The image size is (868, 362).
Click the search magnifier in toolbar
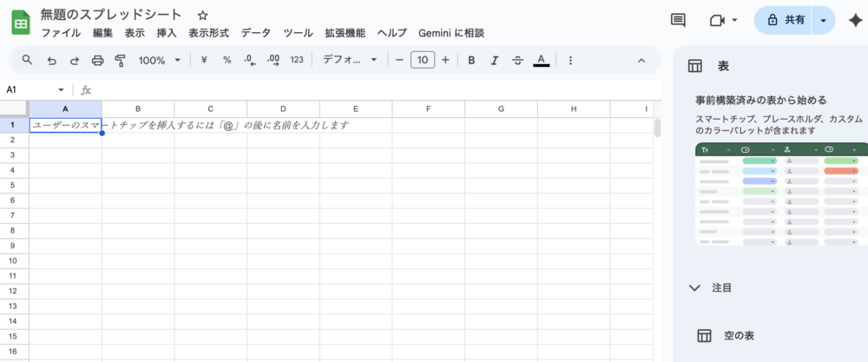point(27,61)
